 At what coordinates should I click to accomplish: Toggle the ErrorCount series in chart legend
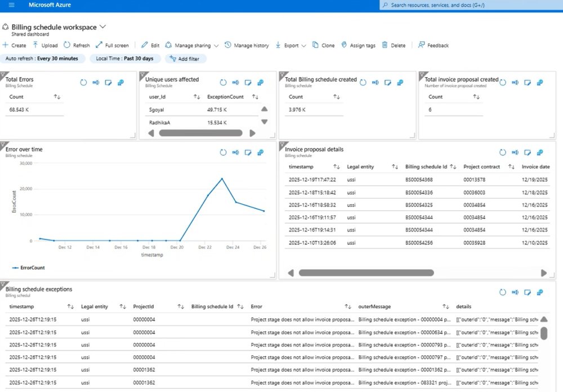(x=28, y=268)
